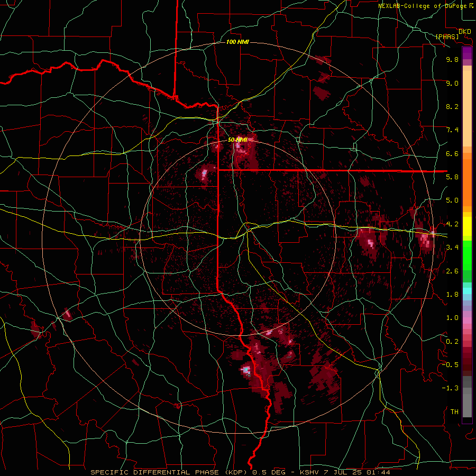Click the dark maroon color bar segment
476x476 pixels.
coord(467,362)
